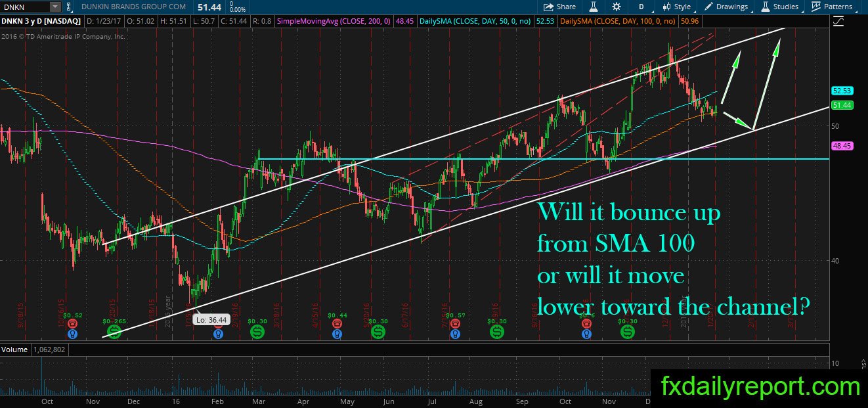Viewport: 868px width, 408px height.
Task: Click the $0.265 dividend dollar icon
Action: (114, 332)
